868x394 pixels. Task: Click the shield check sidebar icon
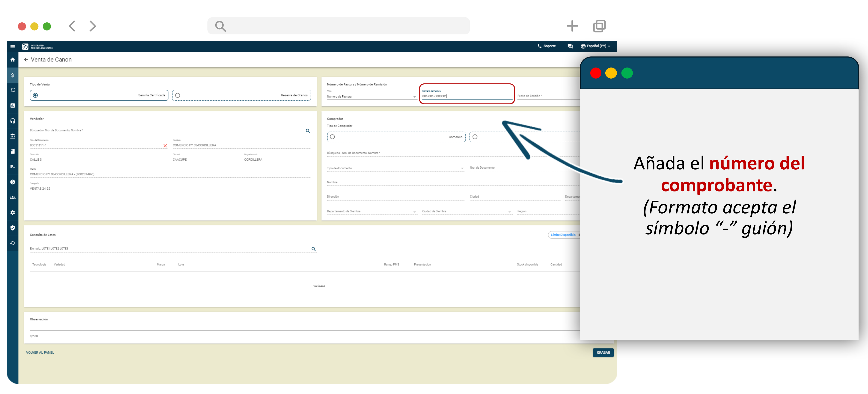tap(12, 228)
